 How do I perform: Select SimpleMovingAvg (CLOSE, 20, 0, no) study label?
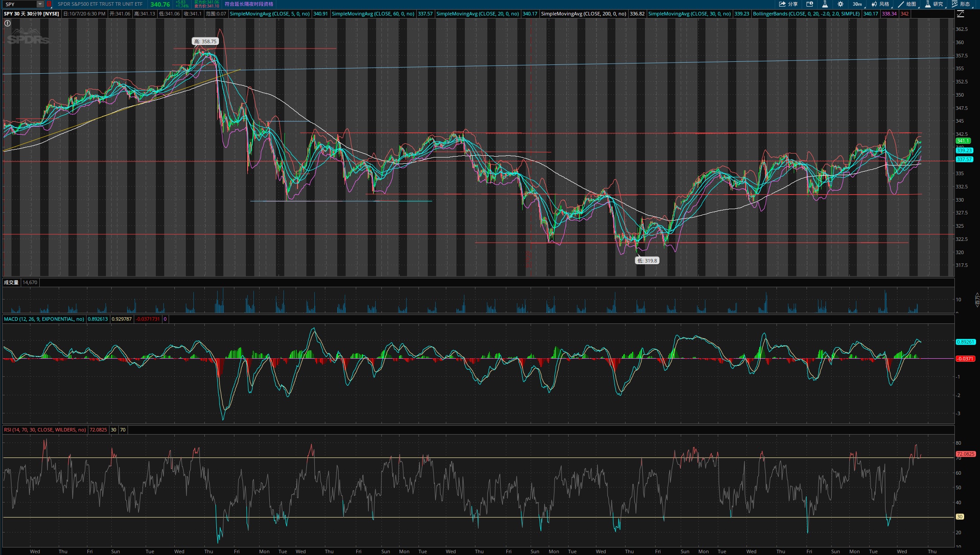(478, 14)
